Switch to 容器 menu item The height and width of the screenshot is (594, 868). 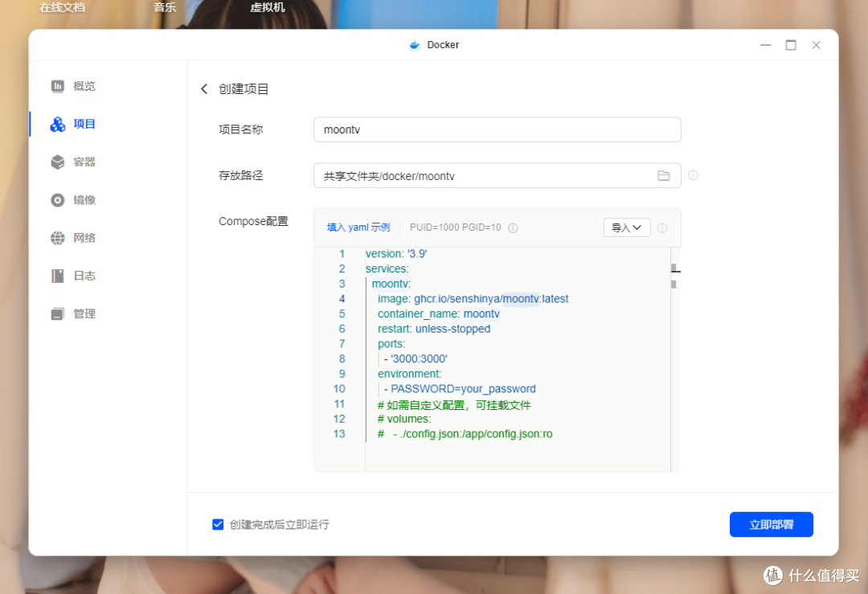pyautogui.click(x=84, y=162)
